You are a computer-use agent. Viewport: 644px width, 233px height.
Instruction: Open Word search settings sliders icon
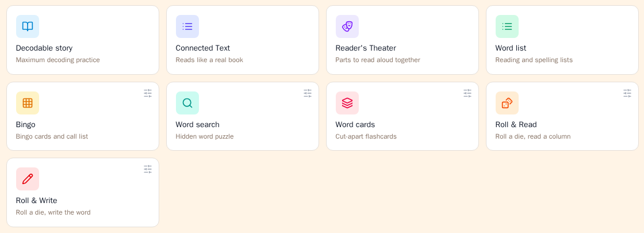(308, 93)
